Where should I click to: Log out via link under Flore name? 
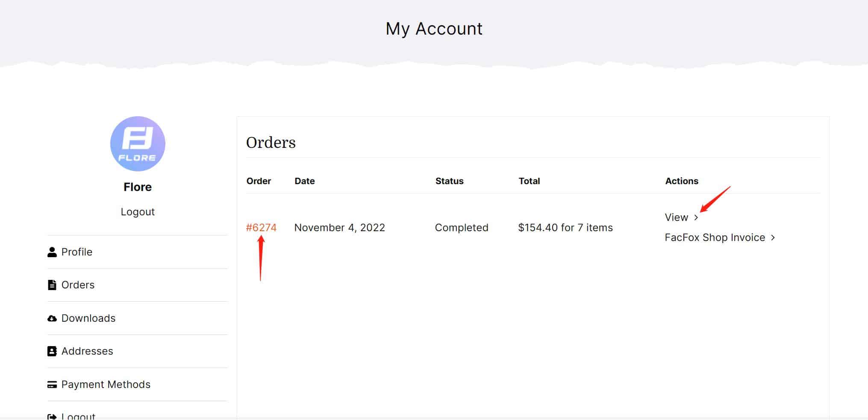click(138, 212)
